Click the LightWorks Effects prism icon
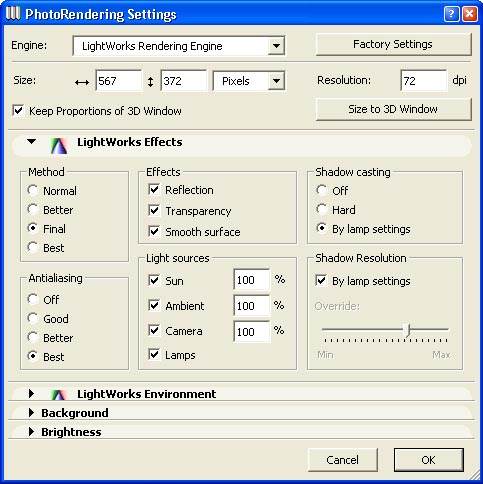483x484 pixels. tap(59, 145)
